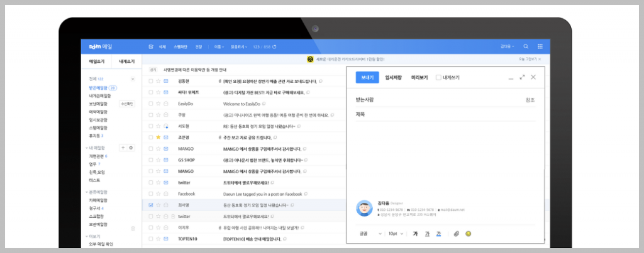
Task: Check the 이지우 email checkbox
Action: tap(151, 227)
